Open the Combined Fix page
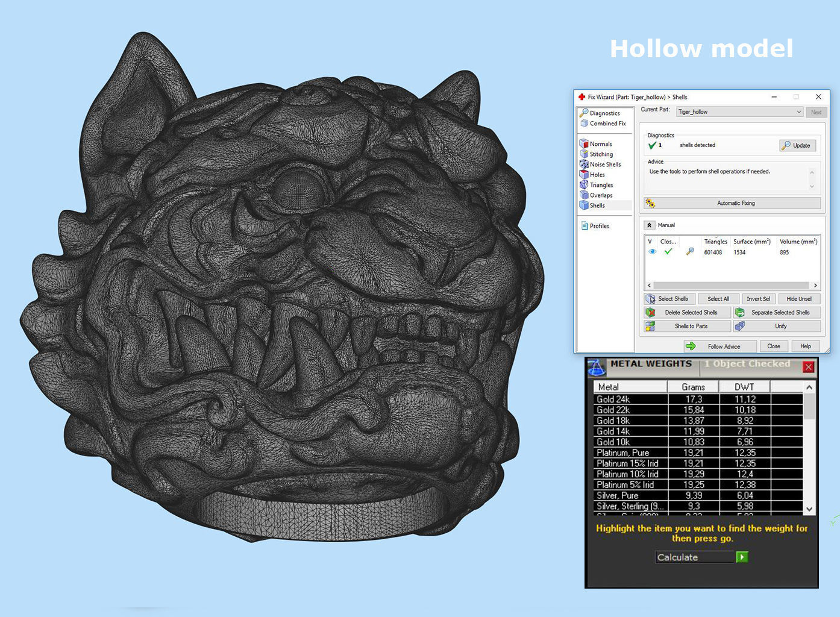840x617 pixels. 603,124
